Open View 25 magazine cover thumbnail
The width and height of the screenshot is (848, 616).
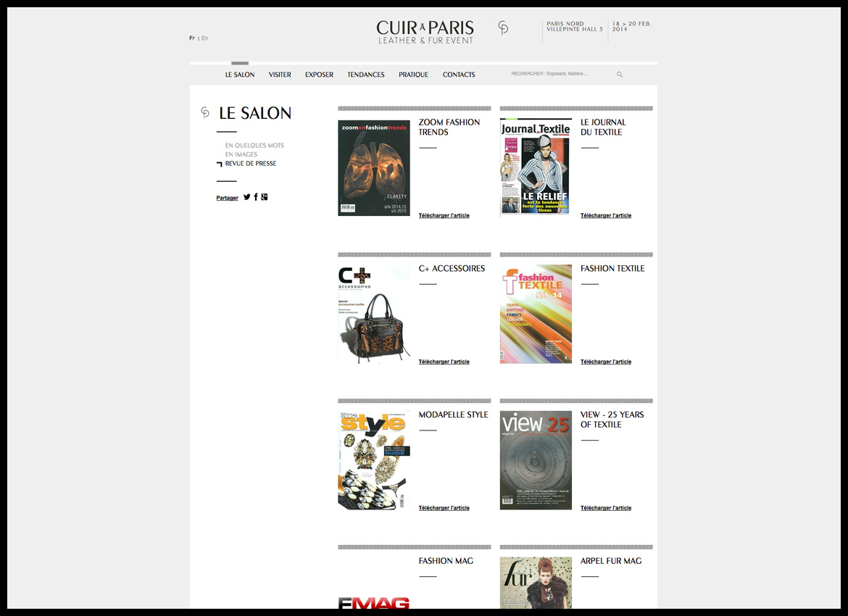coord(536,460)
